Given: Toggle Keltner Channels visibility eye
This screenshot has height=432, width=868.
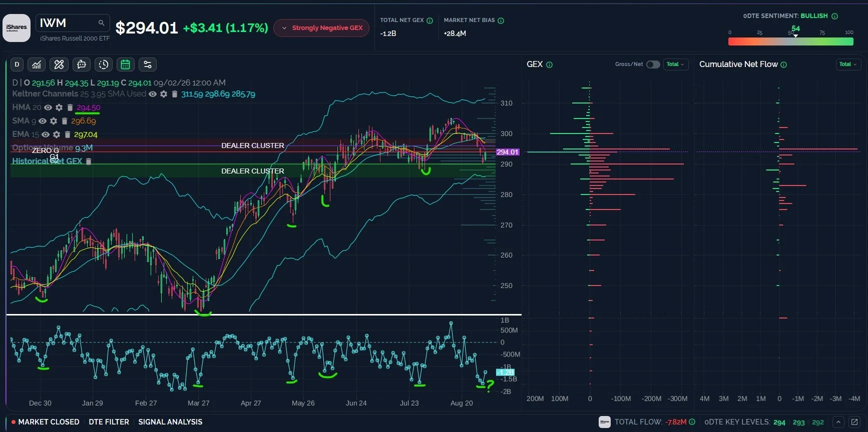Looking at the screenshot, I should 153,94.
